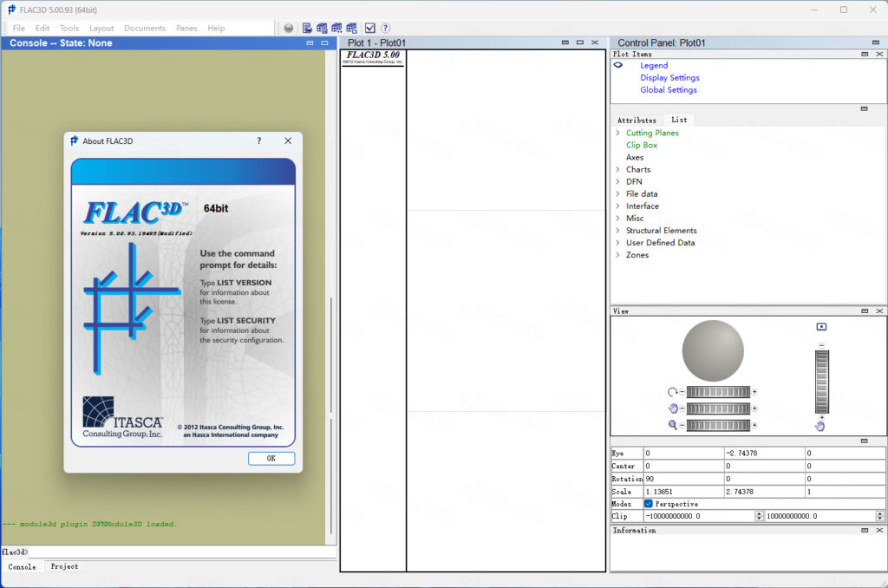Viewport: 888px width, 588px height.
Task: Toggle the Perspective checkbox
Action: coord(649,504)
